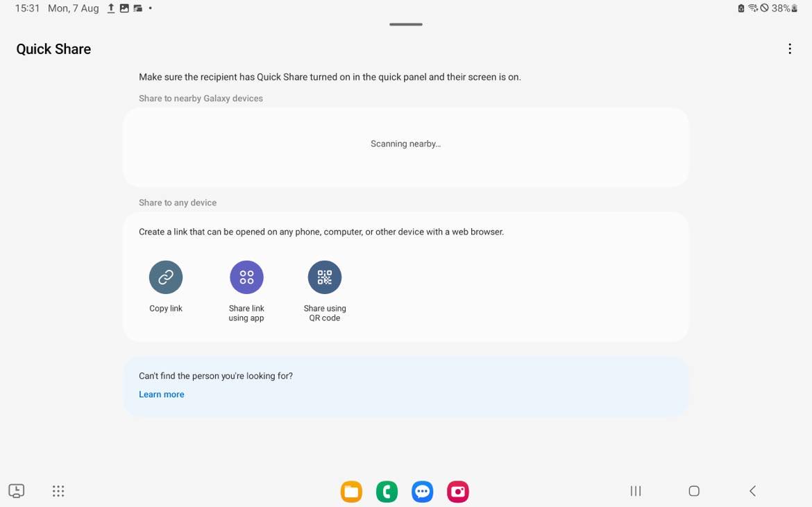
Task: Tap the drag handle at top of panel
Action: tap(406, 24)
